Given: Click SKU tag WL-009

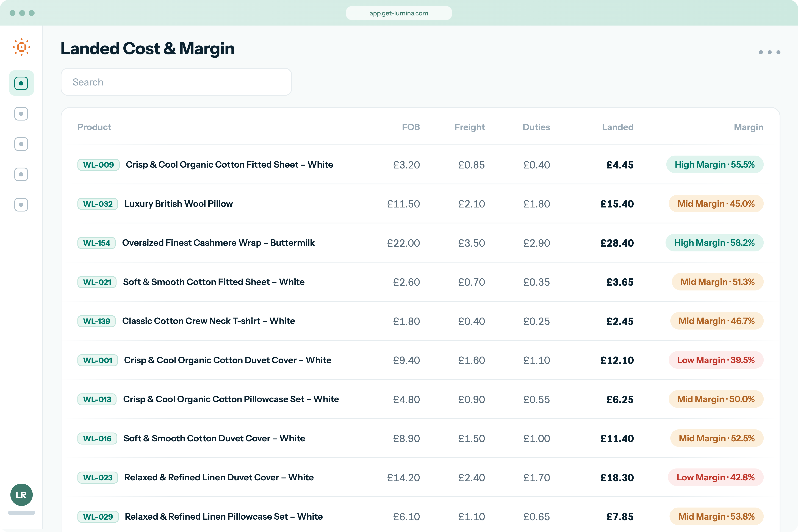Looking at the screenshot, I should pyautogui.click(x=98, y=165).
